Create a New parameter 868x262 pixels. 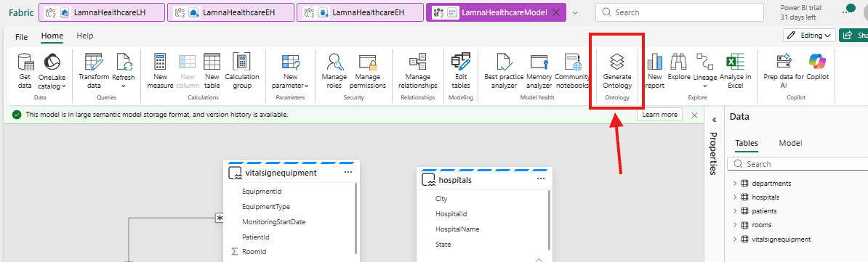point(291,70)
